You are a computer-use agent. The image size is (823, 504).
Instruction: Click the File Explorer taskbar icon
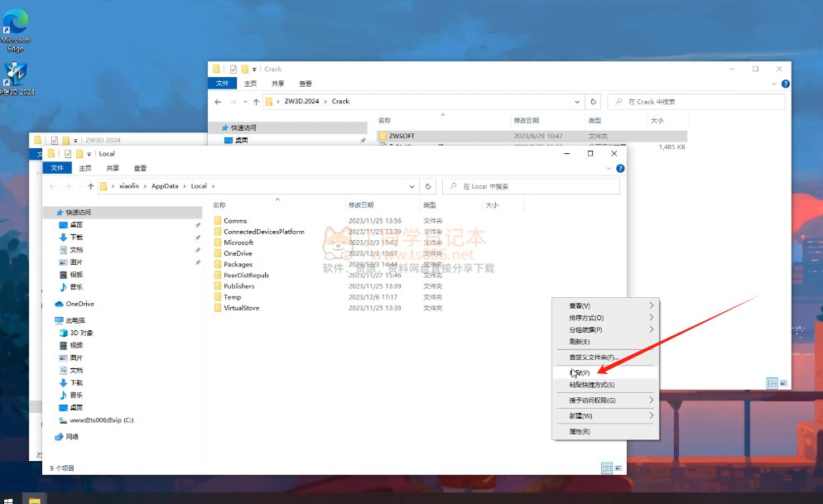35,499
